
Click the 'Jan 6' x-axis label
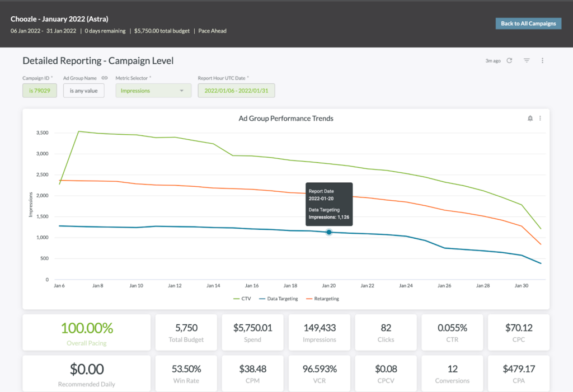(x=59, y=286)
